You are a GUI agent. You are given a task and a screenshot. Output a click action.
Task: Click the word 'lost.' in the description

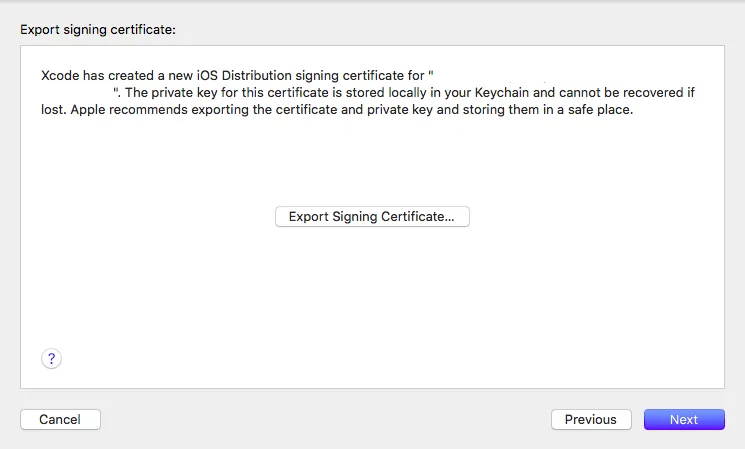pos(56,110)
